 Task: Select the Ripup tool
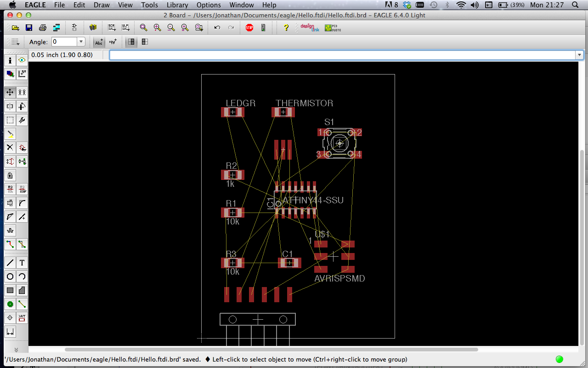coord(22,244)
